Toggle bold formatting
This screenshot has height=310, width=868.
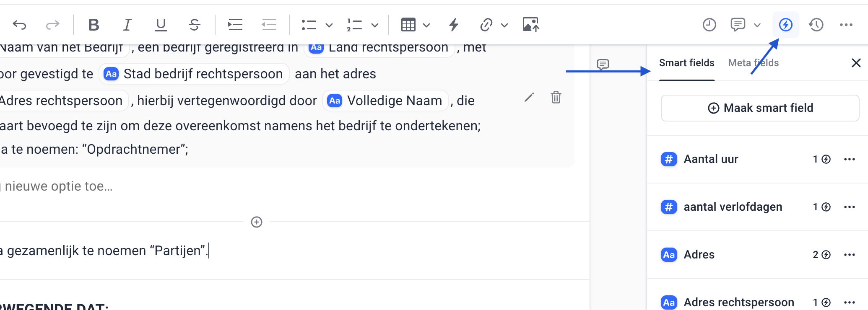pos(94,25)
